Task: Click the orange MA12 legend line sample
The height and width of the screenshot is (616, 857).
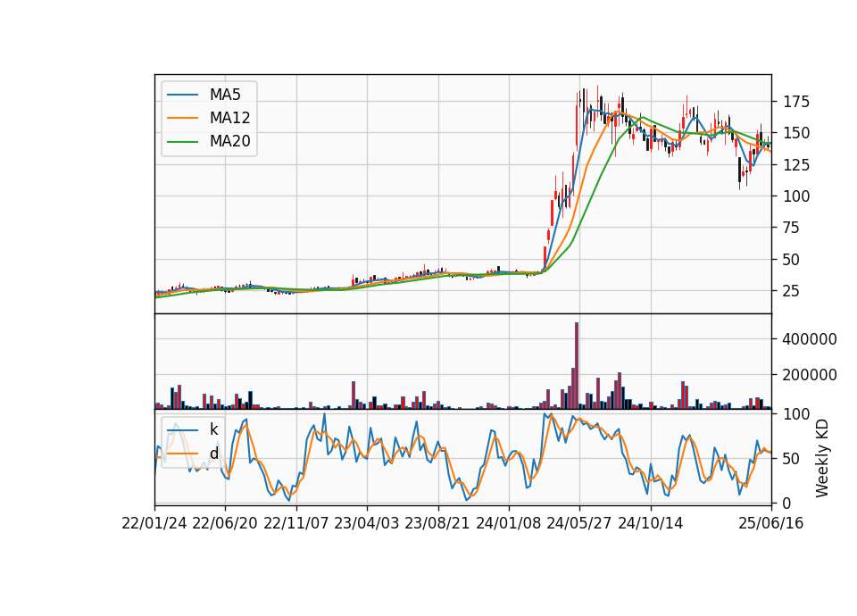Action: (x=182, y=118)
